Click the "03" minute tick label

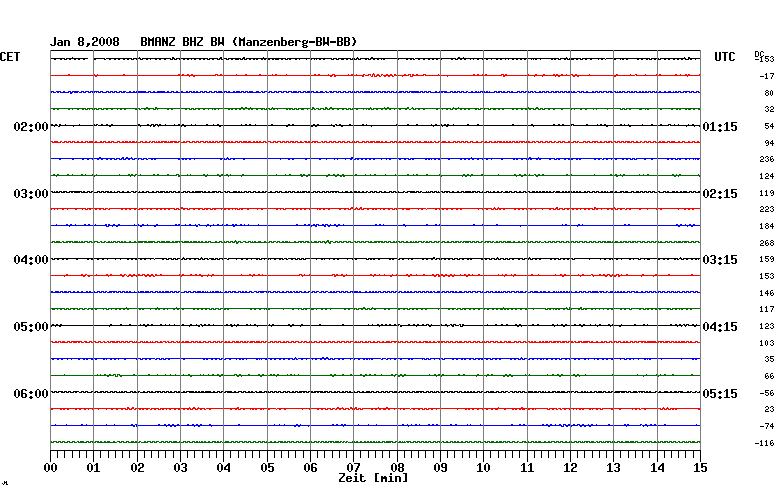181,468
